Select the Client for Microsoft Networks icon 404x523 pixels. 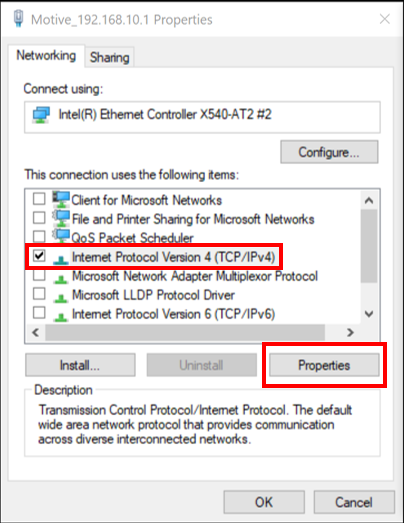coord(61,199)
